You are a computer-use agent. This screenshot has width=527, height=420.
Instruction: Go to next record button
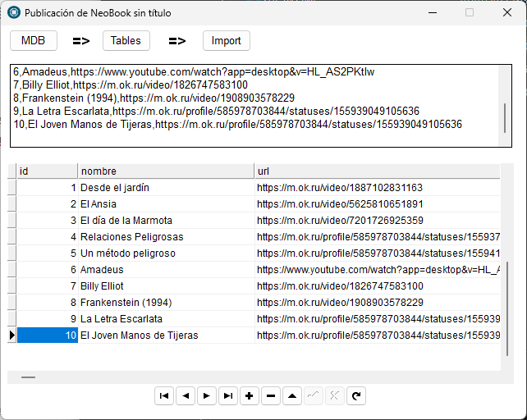[x=207, y=396]
